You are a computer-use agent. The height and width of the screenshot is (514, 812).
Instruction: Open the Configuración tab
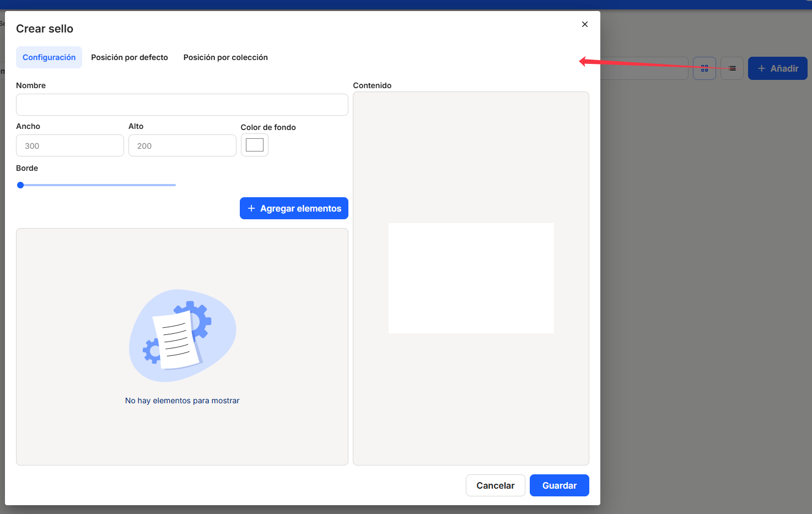[49, 57]
